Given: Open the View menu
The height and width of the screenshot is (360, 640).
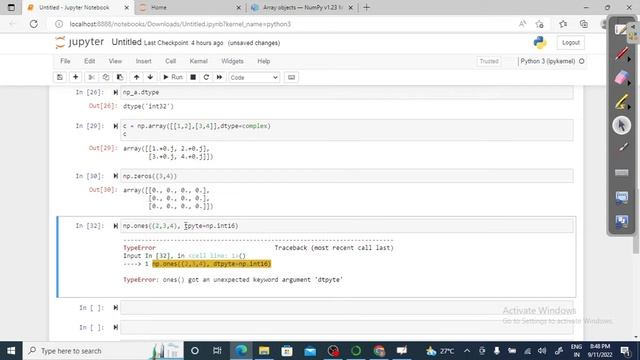Looking at the screenshot, I should 115,61.
